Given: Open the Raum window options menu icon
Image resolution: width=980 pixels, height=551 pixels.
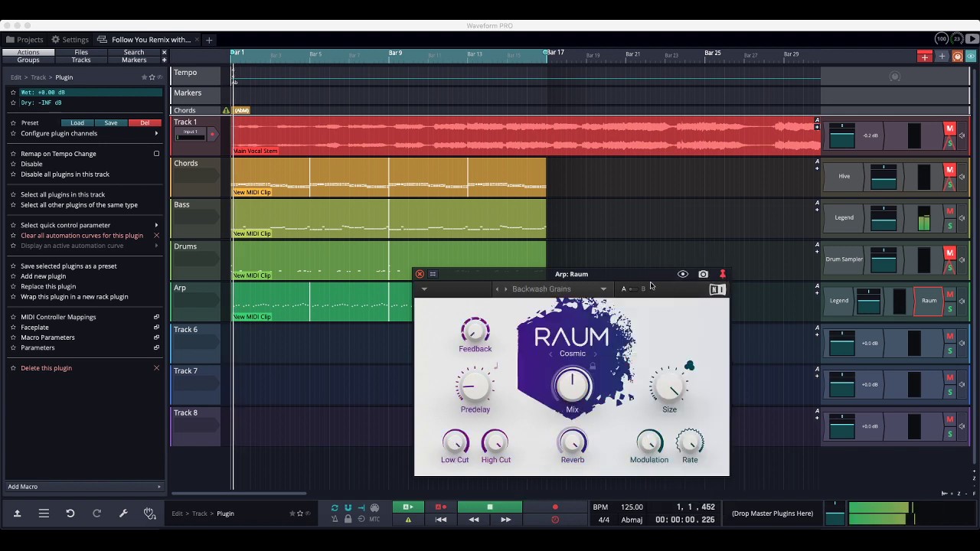Looking at the screenshot, I should coord(433,274).
